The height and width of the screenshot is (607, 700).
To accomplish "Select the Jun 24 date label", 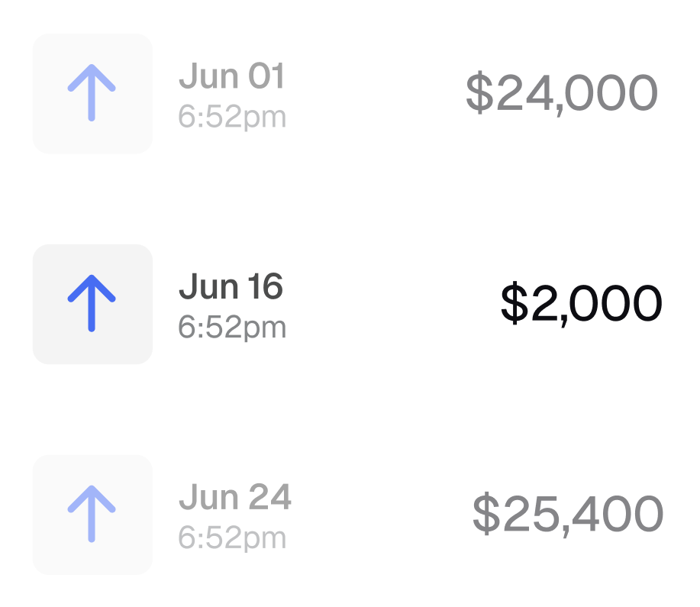I will point(235,498).
